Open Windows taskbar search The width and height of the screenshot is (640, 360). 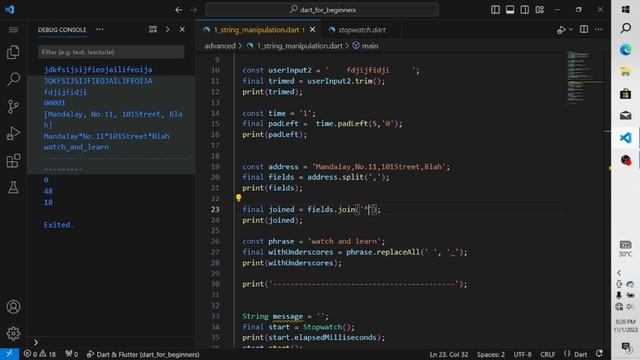point(625,28)
